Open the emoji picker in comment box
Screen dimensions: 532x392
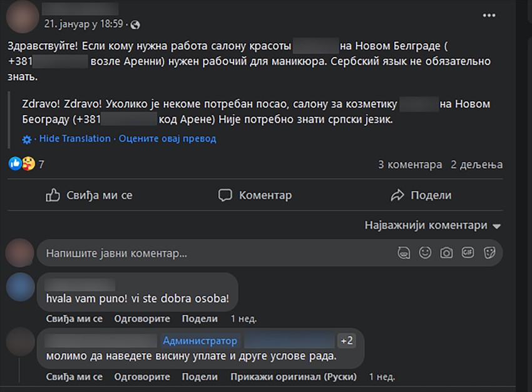tap(425, 253)
